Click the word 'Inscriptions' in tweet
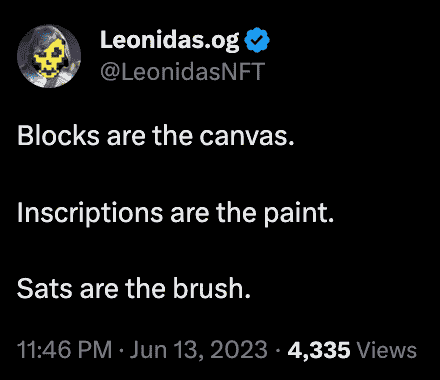The width and height of the screenshot is (440, 380). (90, 213)
